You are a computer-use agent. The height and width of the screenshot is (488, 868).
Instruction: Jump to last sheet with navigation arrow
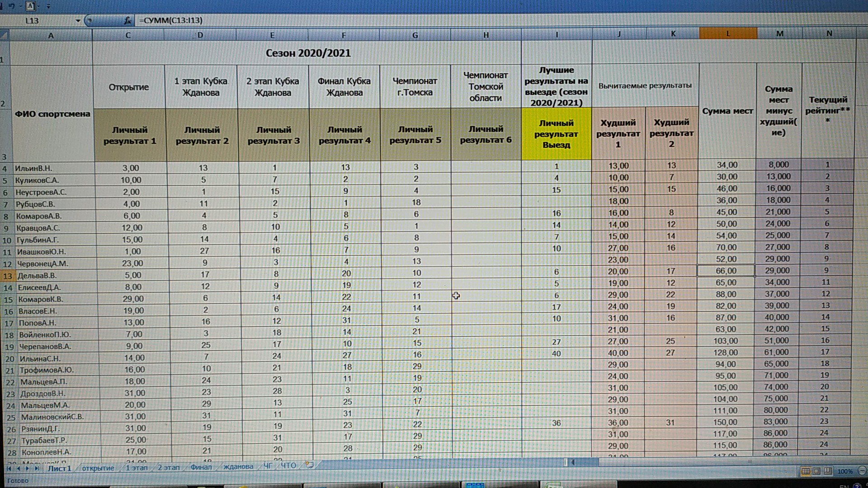(37, 469)
